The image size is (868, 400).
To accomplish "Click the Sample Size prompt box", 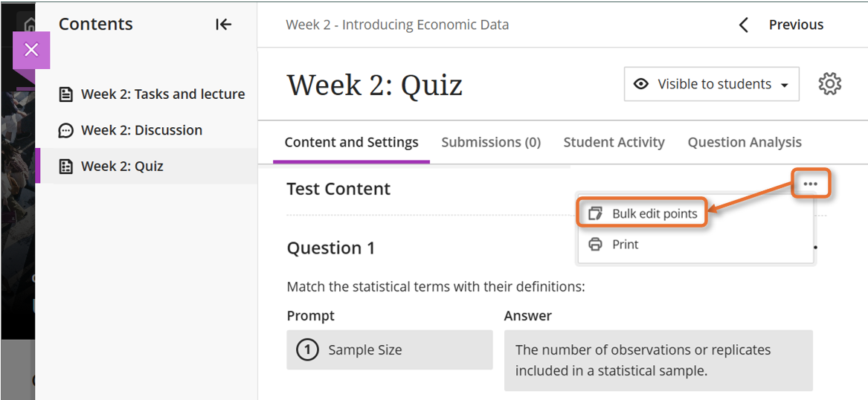I will click(389, 350).
